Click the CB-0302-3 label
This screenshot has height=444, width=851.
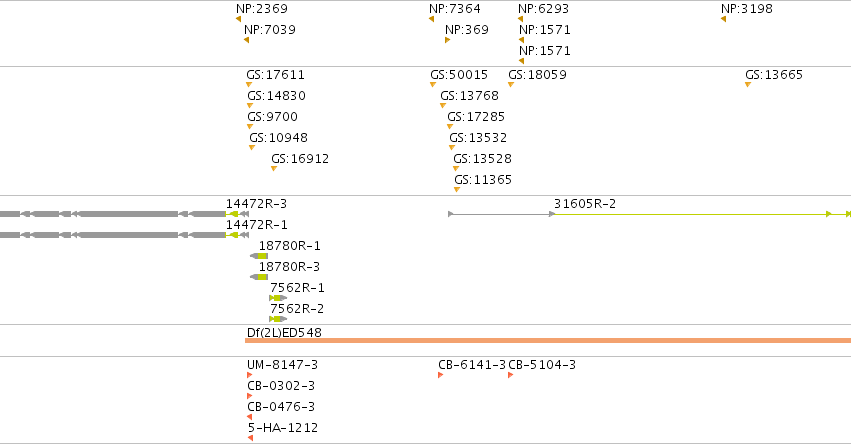281,386
